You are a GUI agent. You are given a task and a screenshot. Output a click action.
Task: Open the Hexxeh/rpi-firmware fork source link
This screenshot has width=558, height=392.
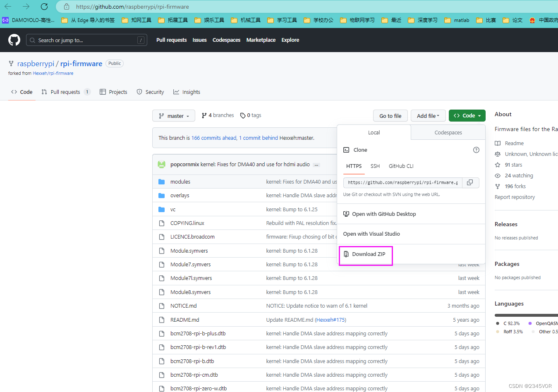point(53,73)
